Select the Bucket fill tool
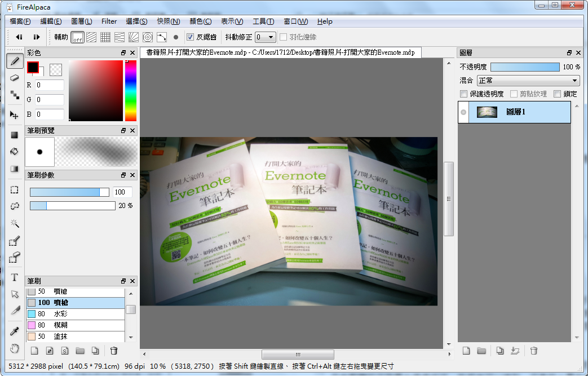Screen dimensions: 588x376 [15, 152]
